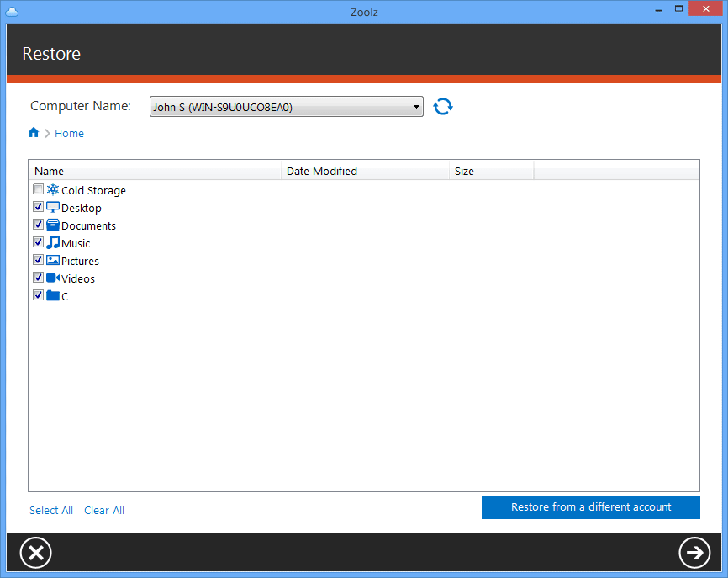
Task: Click the Documents drawer icon
Action: tap(52, 225)
